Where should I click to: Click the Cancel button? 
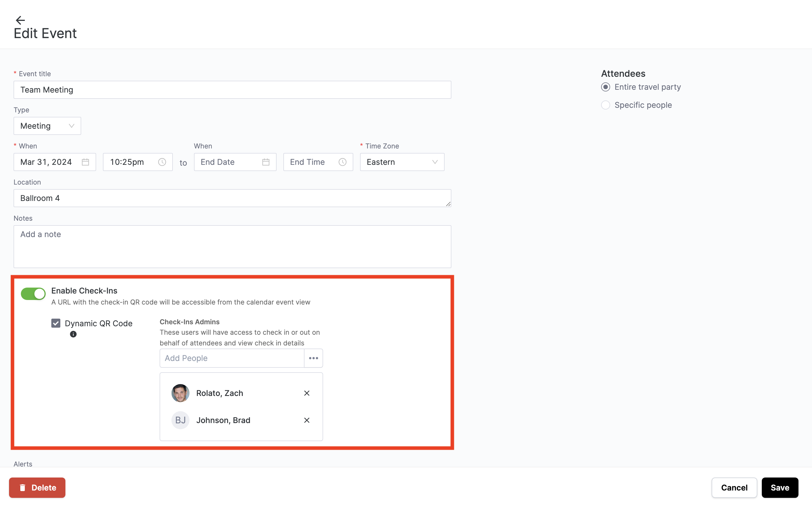click(x=734, y=487)
